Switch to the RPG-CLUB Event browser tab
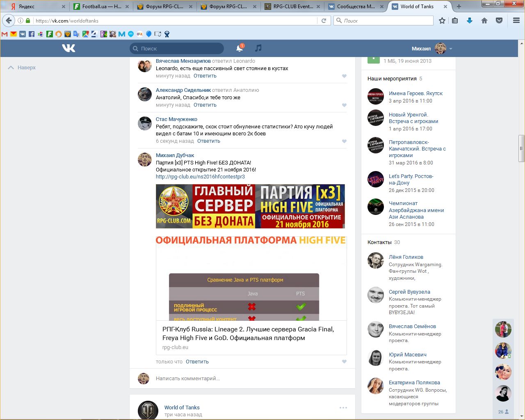525x420 pixels. (x=292, y=7)
